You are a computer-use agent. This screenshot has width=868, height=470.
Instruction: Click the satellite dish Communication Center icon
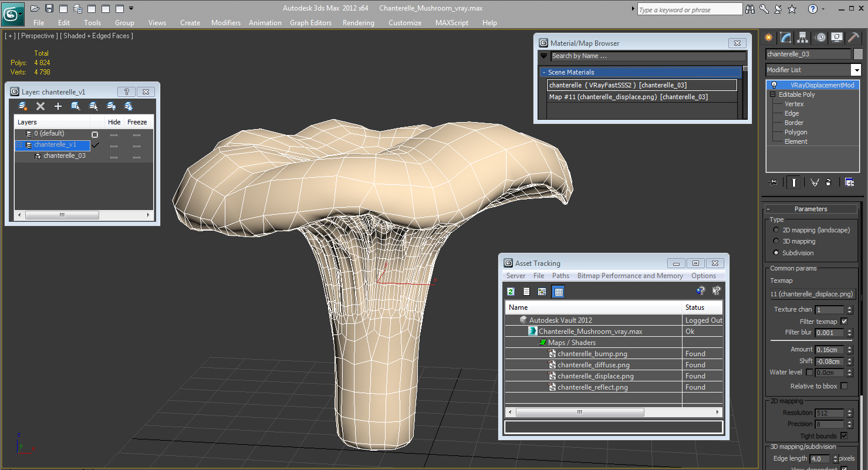coord(778,9)
